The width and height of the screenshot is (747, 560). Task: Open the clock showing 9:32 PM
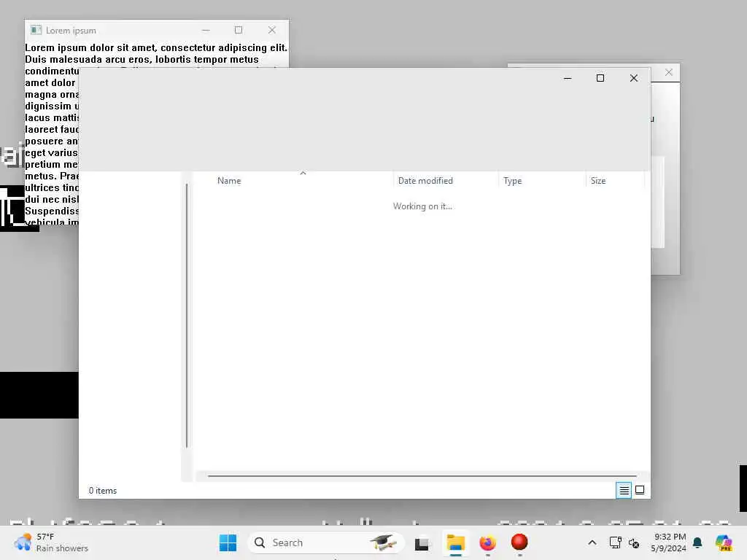[668, 542]
